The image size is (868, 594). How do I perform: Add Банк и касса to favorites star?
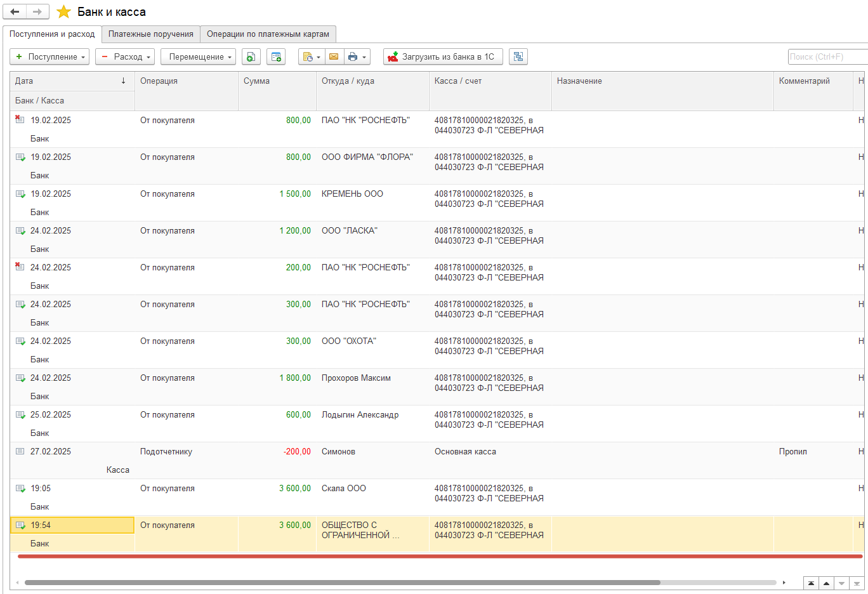tap(64, 11)
